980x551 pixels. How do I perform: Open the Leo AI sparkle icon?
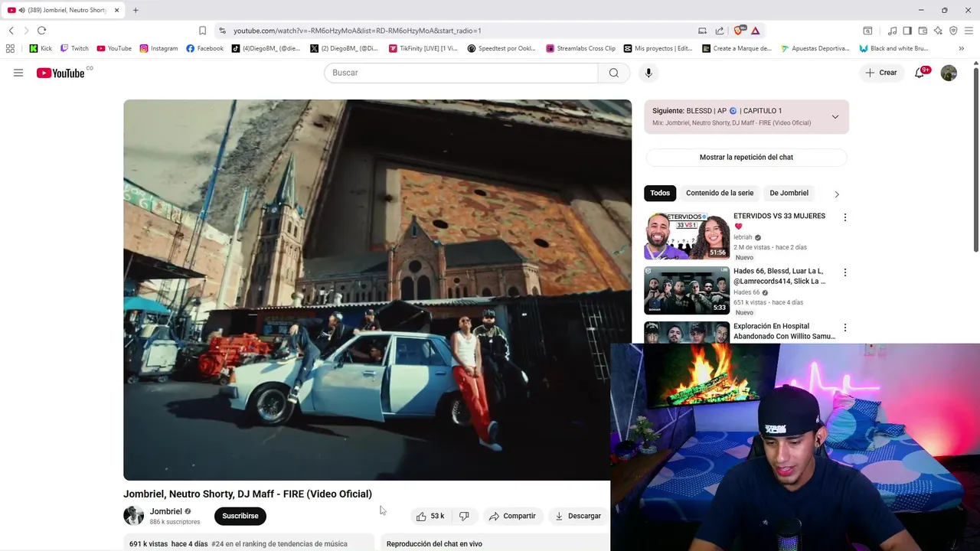click(938, 31)
